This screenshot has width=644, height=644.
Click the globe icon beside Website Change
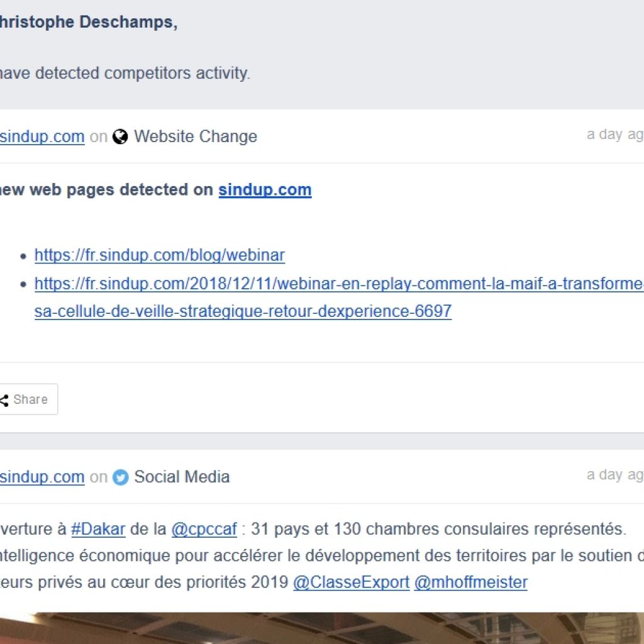120,136
